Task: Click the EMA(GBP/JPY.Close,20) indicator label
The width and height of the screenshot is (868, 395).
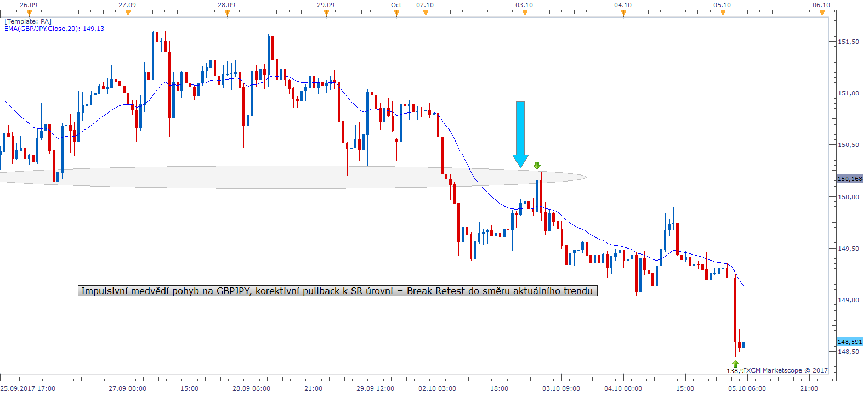Action: click(x=54, y=29)
